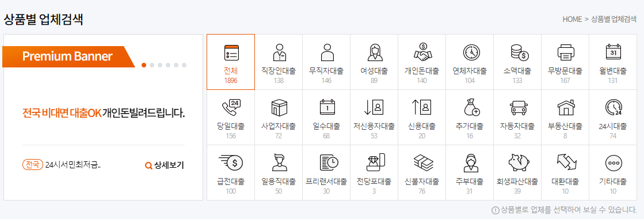Open banner headline 전국 비대면 대출OK
Screen dimensions: 644x219
tap(62, 113)
